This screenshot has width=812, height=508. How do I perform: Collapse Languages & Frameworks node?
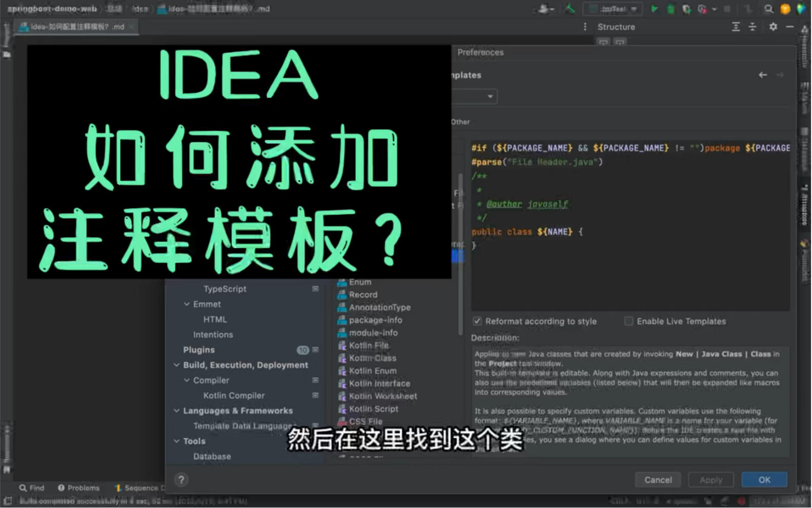point(176,411)
